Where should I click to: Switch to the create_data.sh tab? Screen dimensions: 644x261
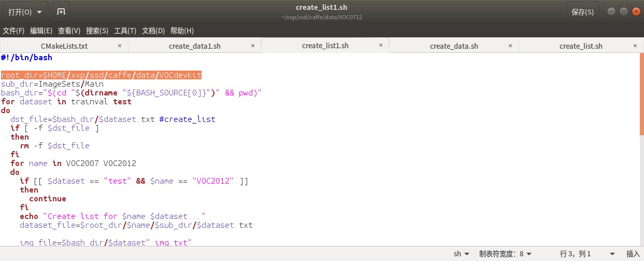pos(454,46)
